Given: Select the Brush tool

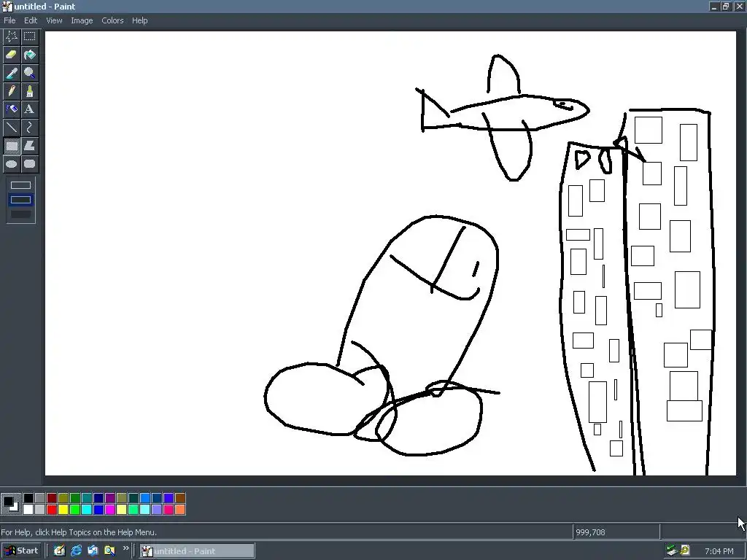Looking at the screenshot, I should click(x=29, y=91).
